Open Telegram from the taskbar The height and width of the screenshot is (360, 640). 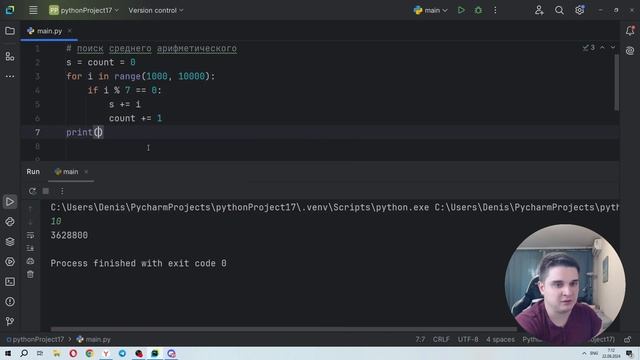pos(122,353)
